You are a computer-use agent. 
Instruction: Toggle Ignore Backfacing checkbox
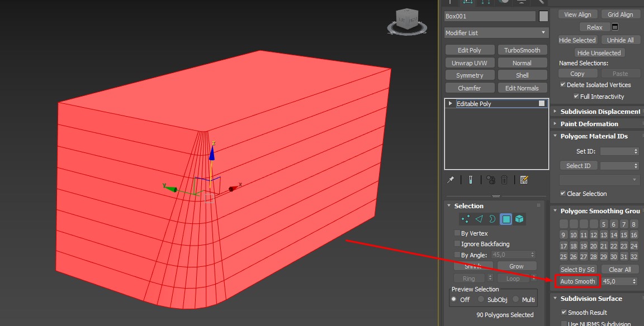tap(457, 244)
